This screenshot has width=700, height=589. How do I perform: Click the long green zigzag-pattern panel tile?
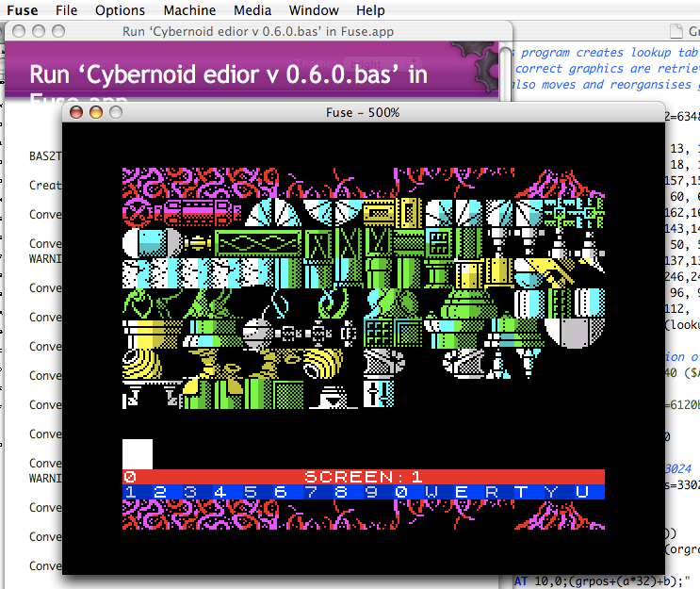(x=257, y=244)
